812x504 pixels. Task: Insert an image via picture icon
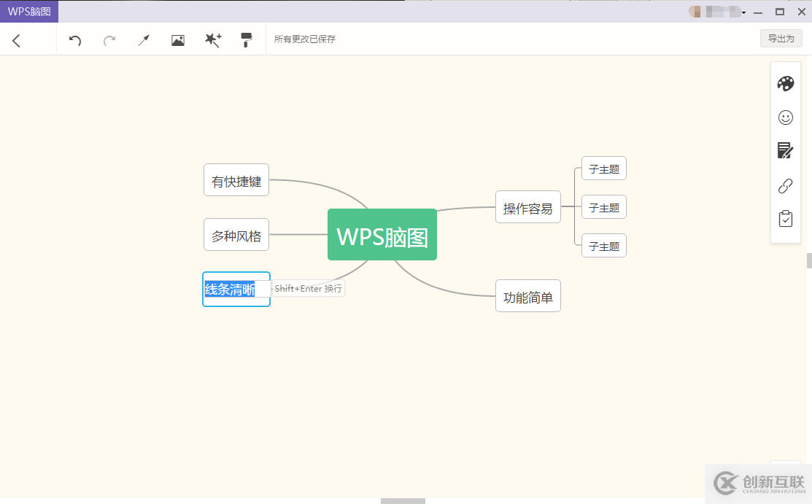177,40
